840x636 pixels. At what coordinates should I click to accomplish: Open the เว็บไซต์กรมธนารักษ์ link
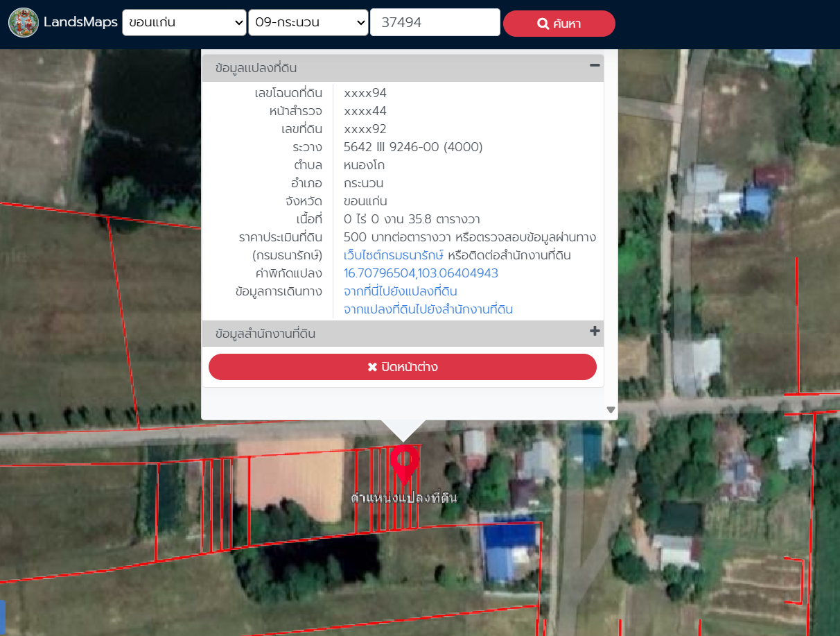click(x=393, y=255)
